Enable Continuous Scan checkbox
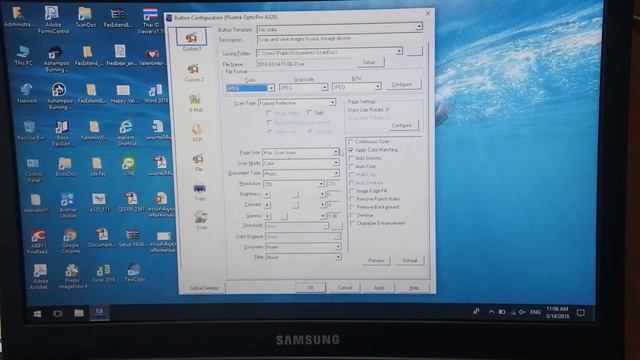The height and width of the screenshot is (360, 640). 351,142
